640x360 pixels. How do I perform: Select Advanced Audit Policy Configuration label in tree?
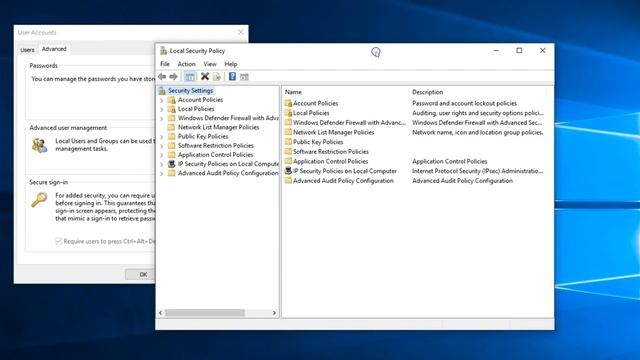click(228, 173)
